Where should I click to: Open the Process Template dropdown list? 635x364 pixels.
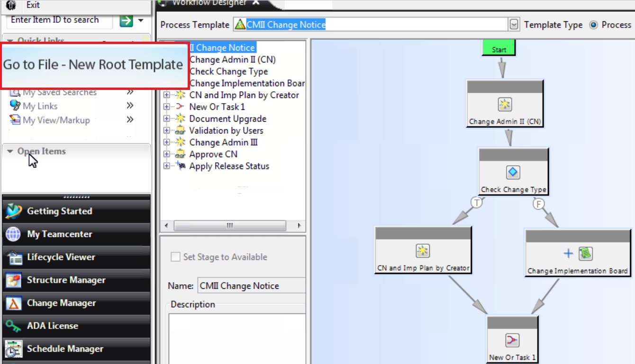515,25
